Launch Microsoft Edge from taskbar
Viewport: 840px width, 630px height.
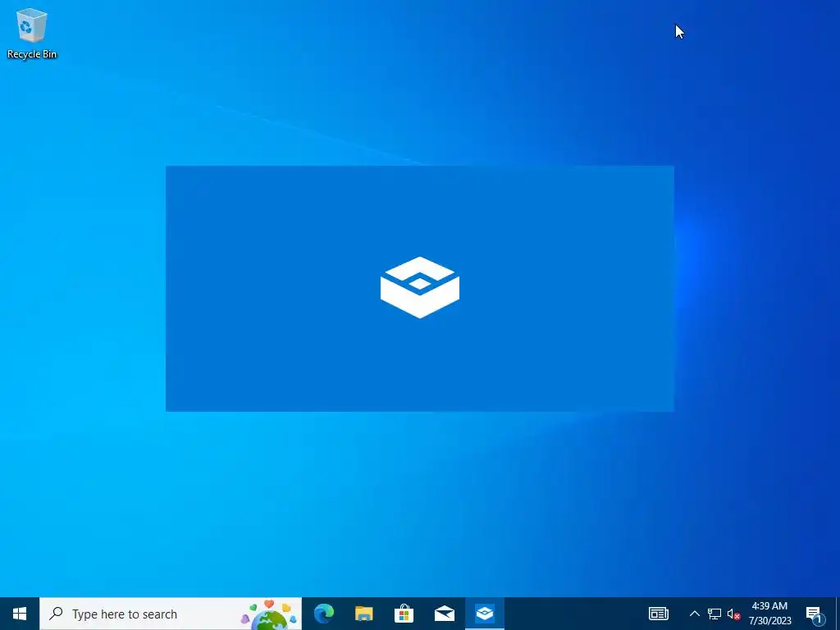[323, 614]
